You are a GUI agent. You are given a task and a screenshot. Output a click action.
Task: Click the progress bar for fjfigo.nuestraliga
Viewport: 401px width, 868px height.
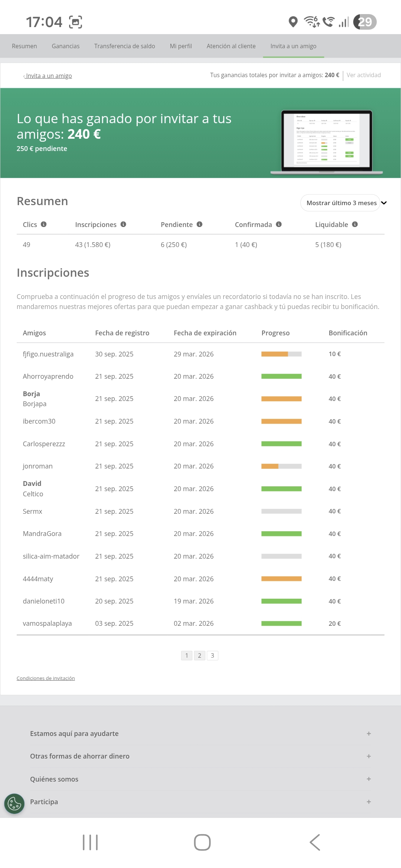281,354
